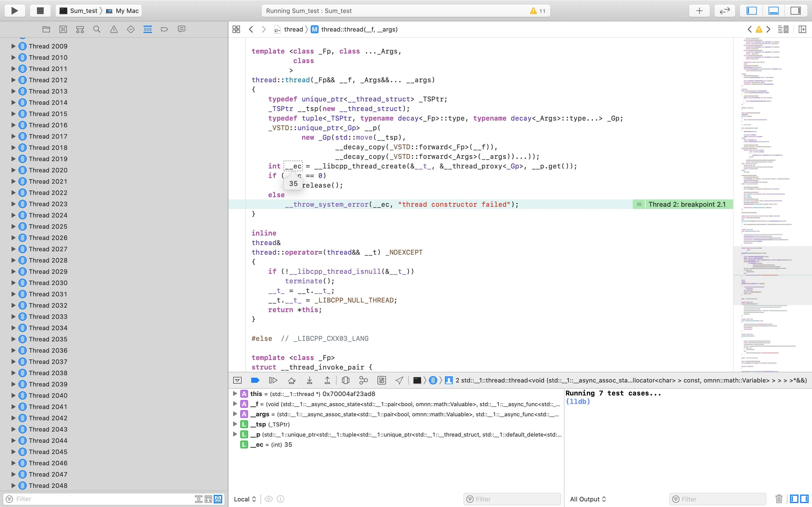Click Simulate Location arrow icon
This screenshot has height=507, width=812.
399,380
